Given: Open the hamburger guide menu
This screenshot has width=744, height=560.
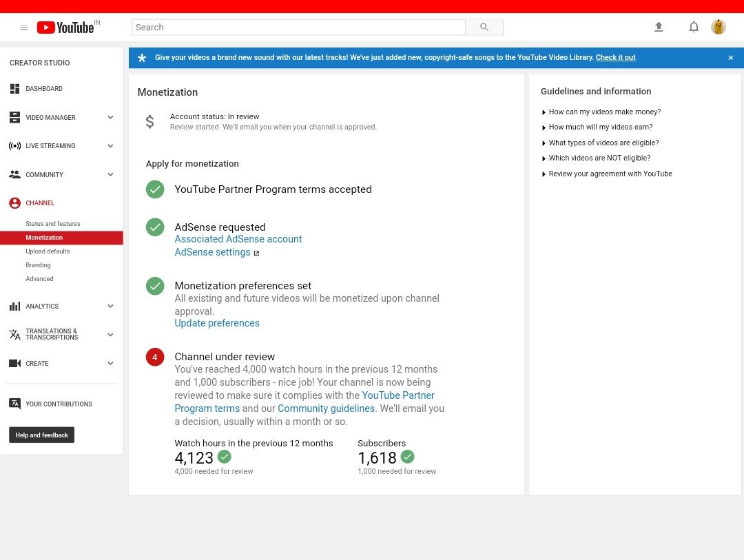Looking at the screenshot, I should 23,28.
